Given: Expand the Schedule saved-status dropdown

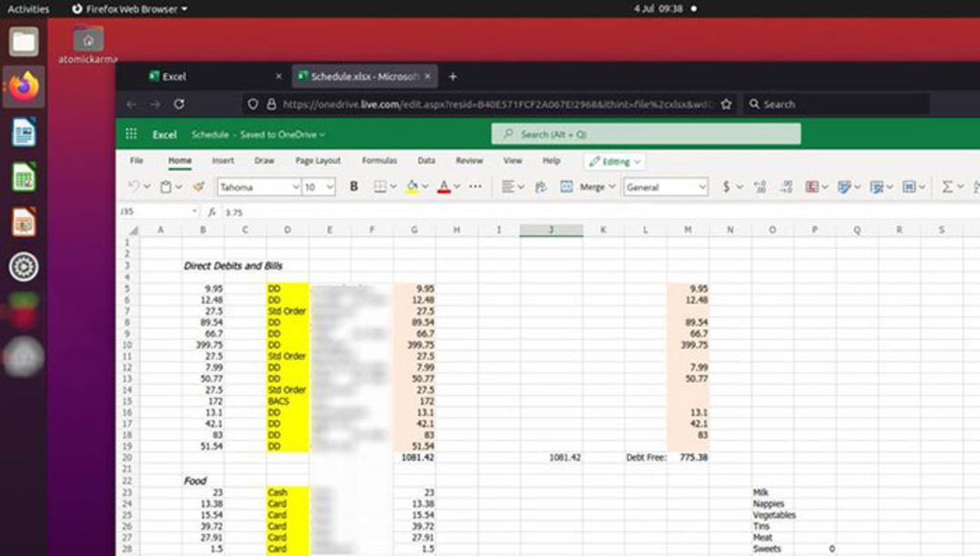Looking at the screenshot, I should pyautogui.click(x=322, y=134).
